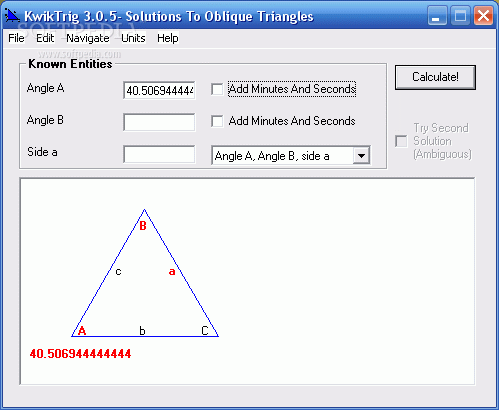This screenshot has width=499, height=410.
Task: Click the side label b on triangle base
Action: click(142, 331)
